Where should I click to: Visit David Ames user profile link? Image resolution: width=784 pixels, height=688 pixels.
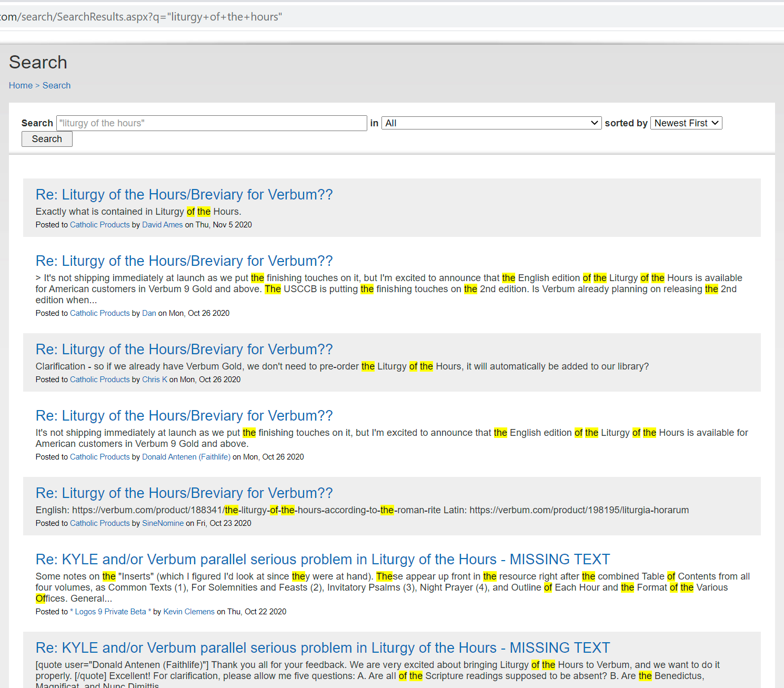click(x=163, y=225)
